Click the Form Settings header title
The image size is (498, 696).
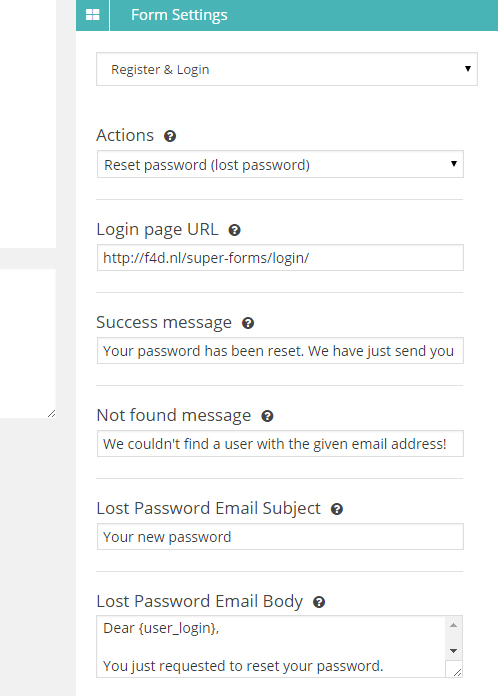pyautogui.click(x=179, y=15)
